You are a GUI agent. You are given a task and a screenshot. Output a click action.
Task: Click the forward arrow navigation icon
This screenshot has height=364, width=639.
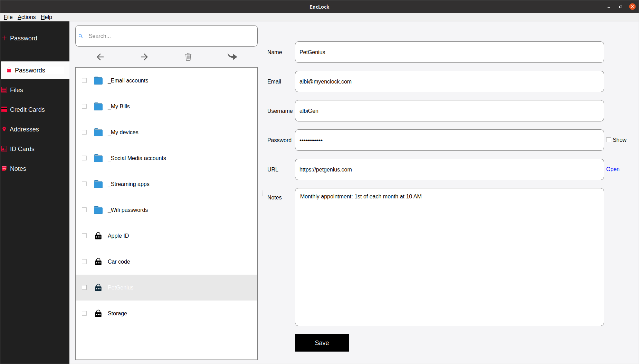pos(144,57)
